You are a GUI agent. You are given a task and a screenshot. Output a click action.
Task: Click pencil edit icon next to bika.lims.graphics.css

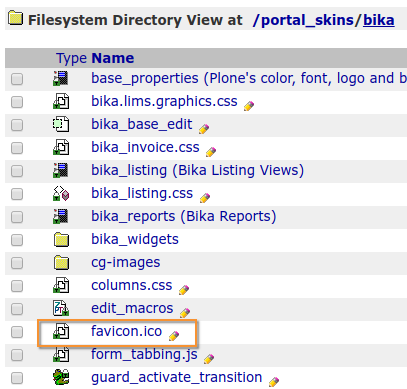pos(249,106)
